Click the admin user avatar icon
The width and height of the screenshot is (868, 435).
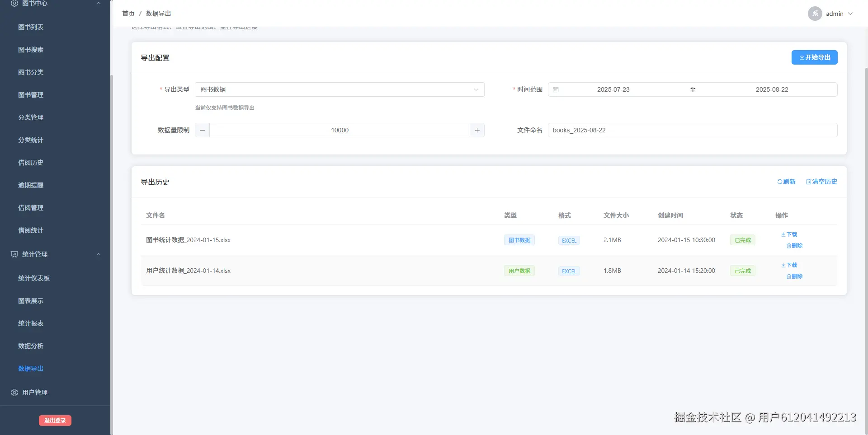(x=815, y=14)
